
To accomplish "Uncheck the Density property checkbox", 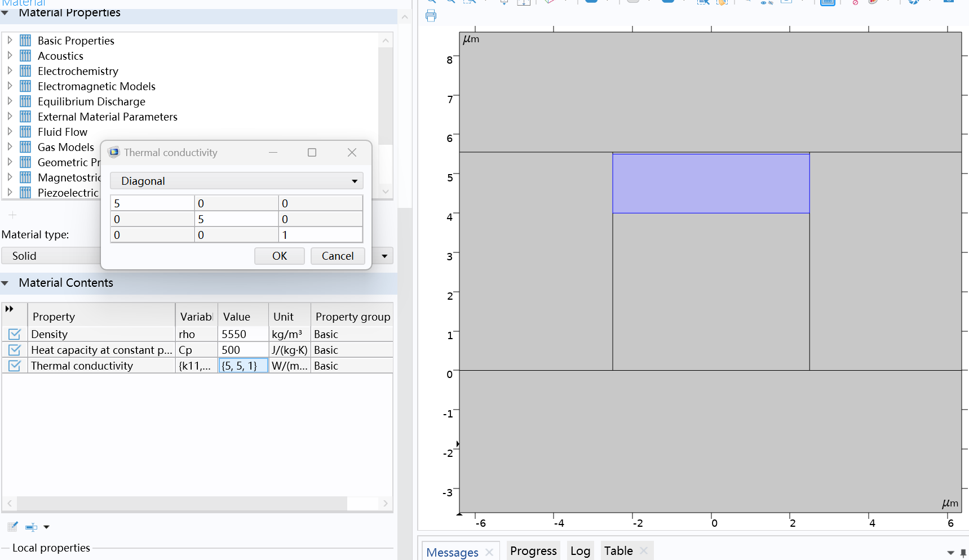I will click(15, 334).
